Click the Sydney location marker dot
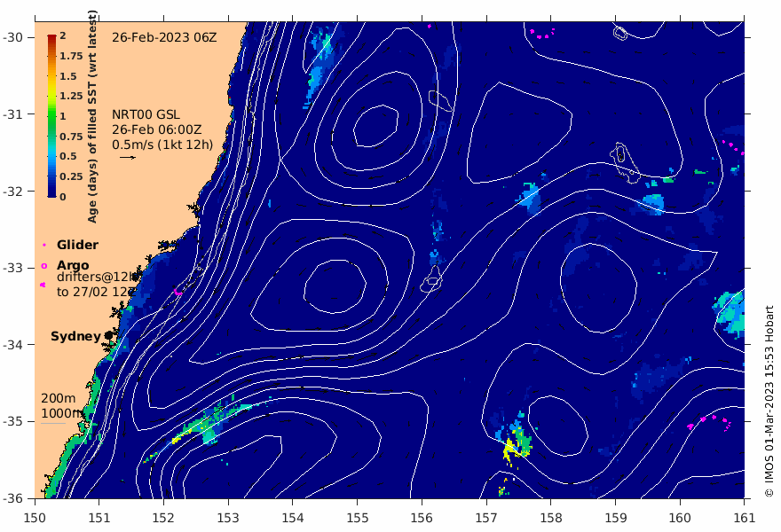This screenshot has width=781, height=532. [108, 336]
